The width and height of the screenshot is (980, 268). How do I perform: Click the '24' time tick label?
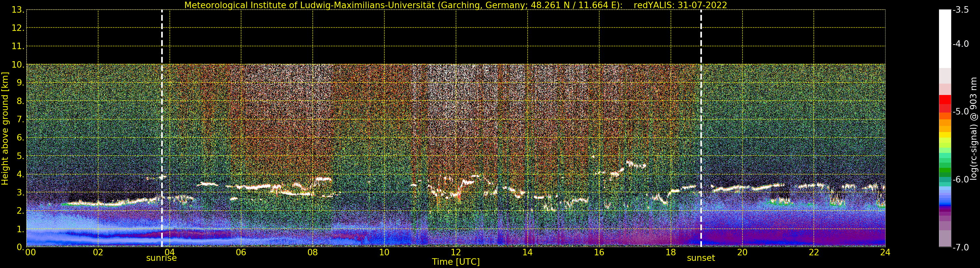click(x=885, y=252)
